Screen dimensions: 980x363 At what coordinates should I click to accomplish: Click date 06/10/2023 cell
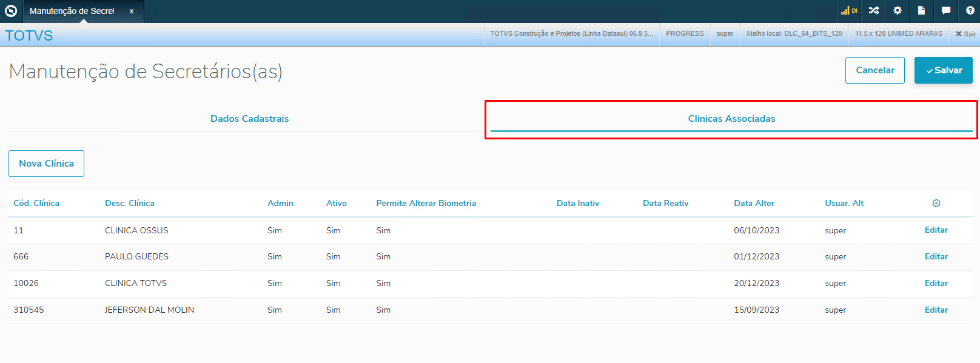pyautogui.click(x=756, y=231)
